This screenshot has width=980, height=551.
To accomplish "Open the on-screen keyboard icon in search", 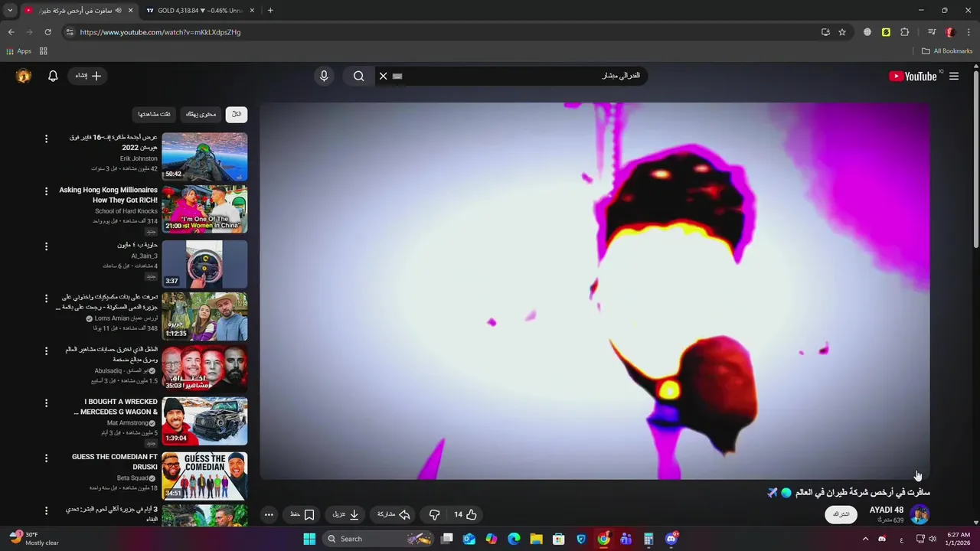I will (397, 76).
